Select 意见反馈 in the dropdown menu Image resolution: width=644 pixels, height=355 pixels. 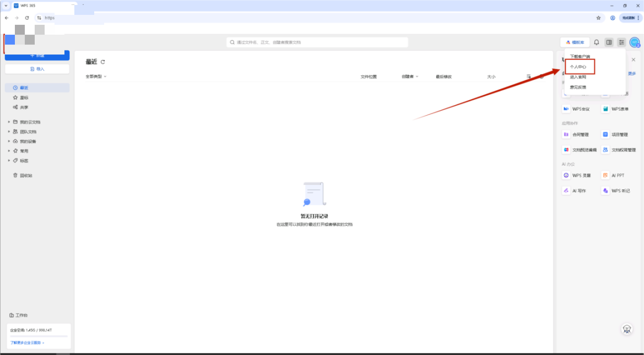click(x=578, y=88)
